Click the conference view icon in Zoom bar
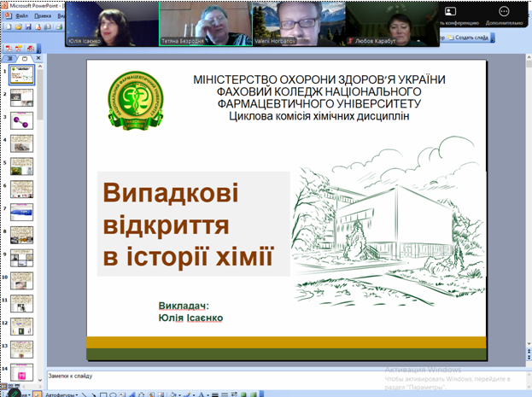The image size is (532, 397). pos(450,12)
